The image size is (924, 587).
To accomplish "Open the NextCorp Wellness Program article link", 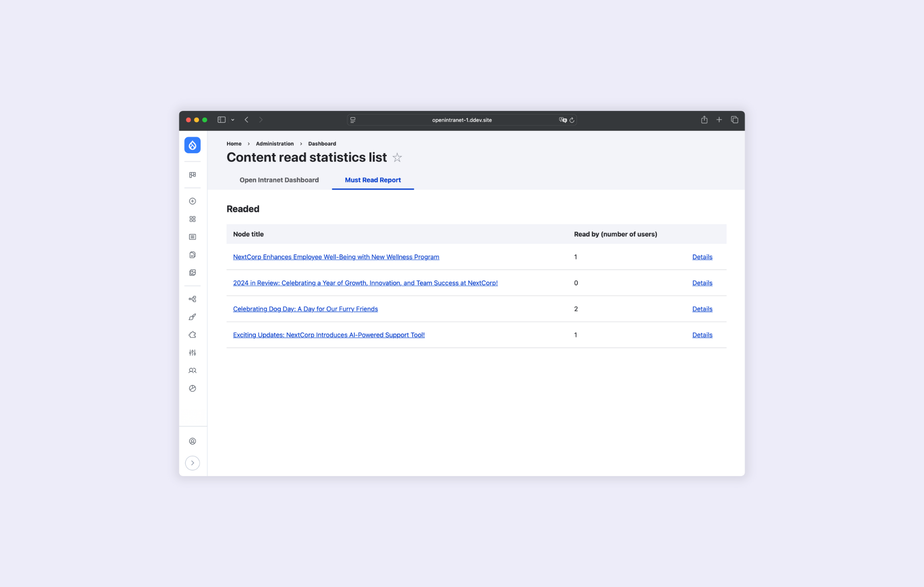I will pos(336,257).
